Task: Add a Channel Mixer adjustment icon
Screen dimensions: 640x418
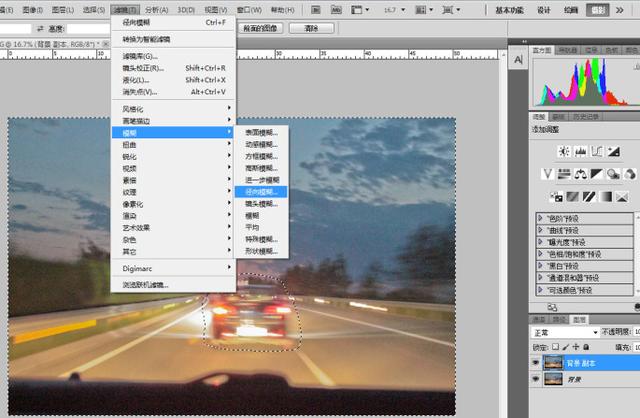Action: pyautogui.click(x=630, y=174)
